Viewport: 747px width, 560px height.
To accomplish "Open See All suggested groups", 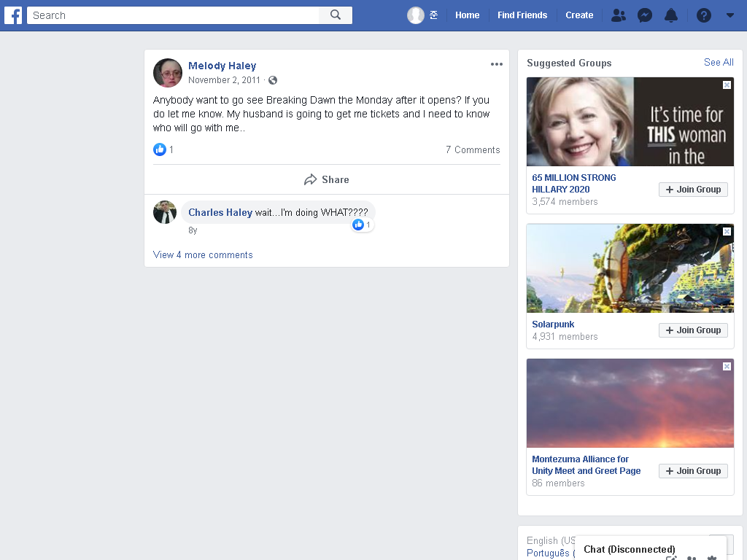I will click(x=719, y=63).
